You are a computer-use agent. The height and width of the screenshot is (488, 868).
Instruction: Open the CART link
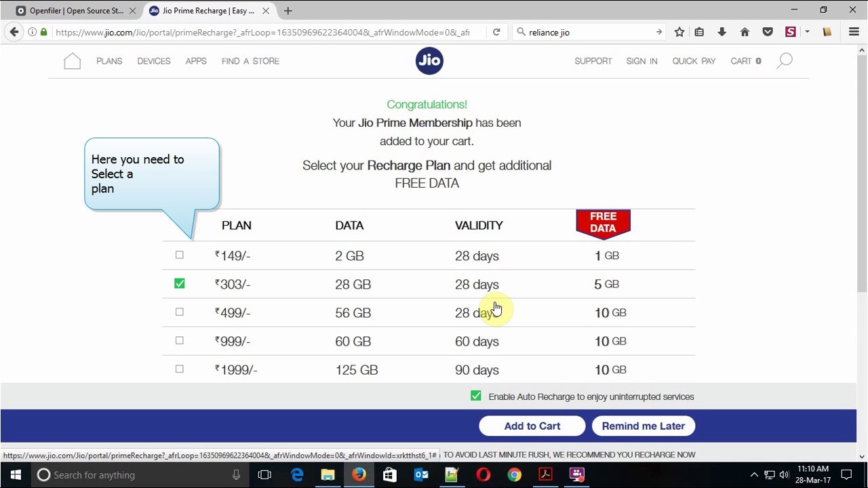click(x=745, y=61)
